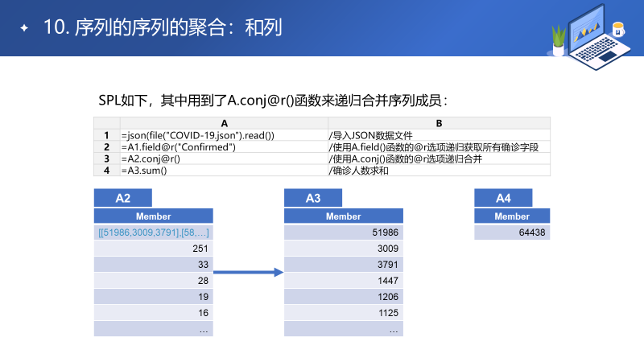The width and height of the screenshot is (644, 362).
Task: Click the Member header of table A4
Action: tap(512, 216)
